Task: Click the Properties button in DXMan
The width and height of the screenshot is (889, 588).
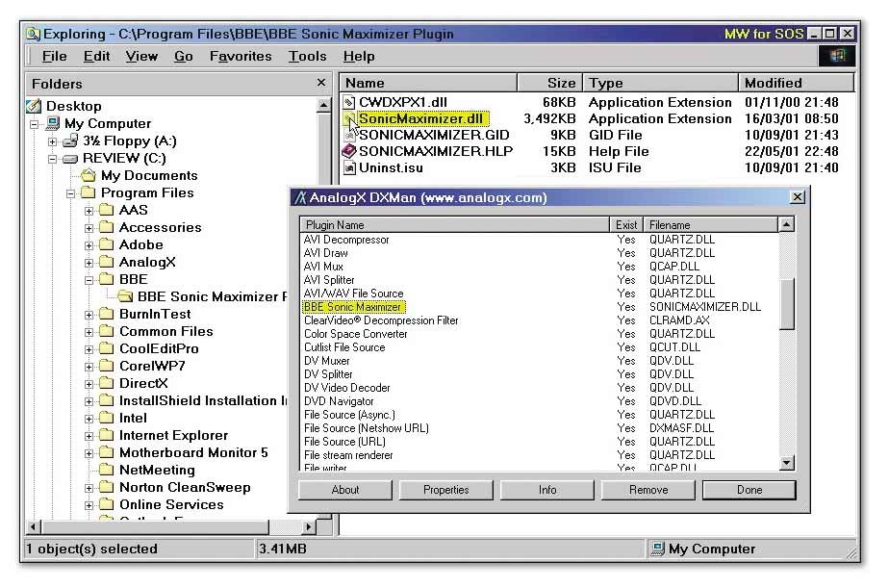Action: point(446,490)
